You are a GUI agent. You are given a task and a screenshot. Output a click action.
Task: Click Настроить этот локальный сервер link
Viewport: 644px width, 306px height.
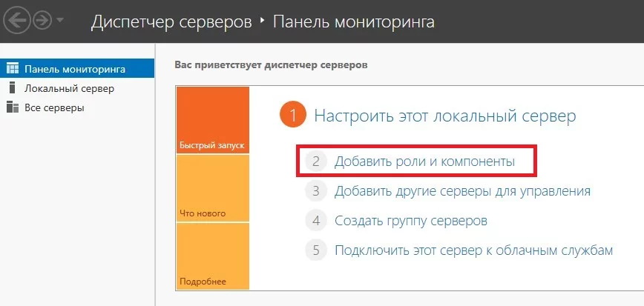pyautogui.click(x=445, y=116)
